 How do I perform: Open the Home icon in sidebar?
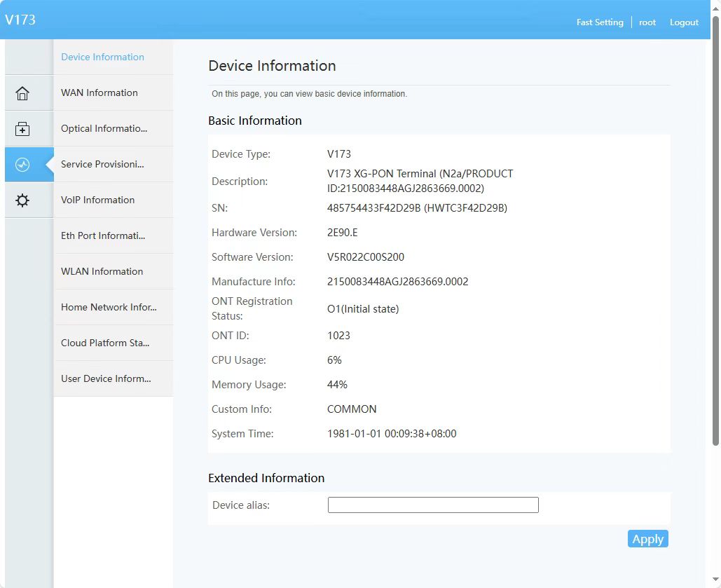click(x=22, y=93)
